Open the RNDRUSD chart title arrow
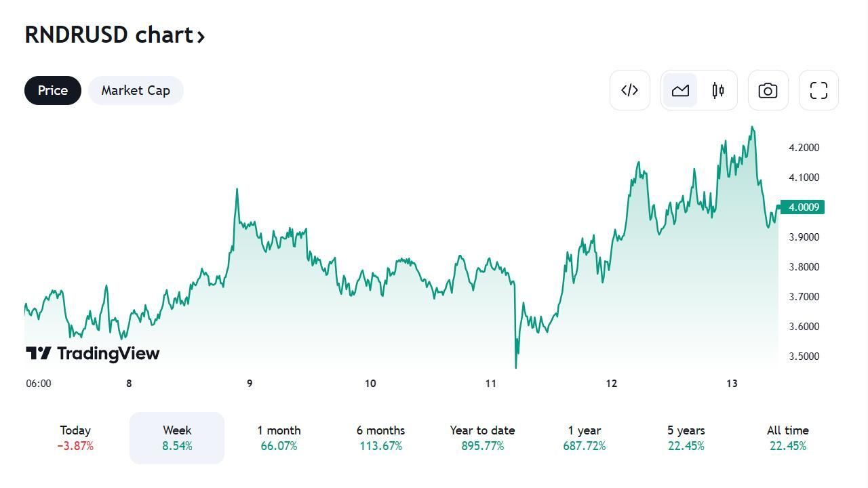 201,37
